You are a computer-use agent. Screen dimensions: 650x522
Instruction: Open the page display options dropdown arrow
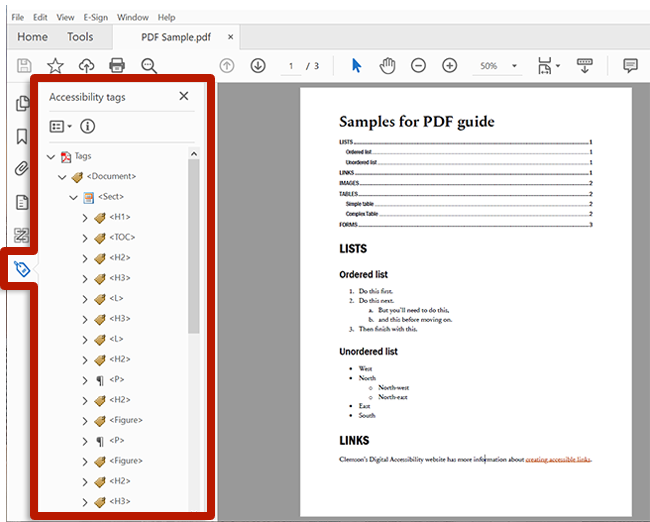click(x=558, y=66)
